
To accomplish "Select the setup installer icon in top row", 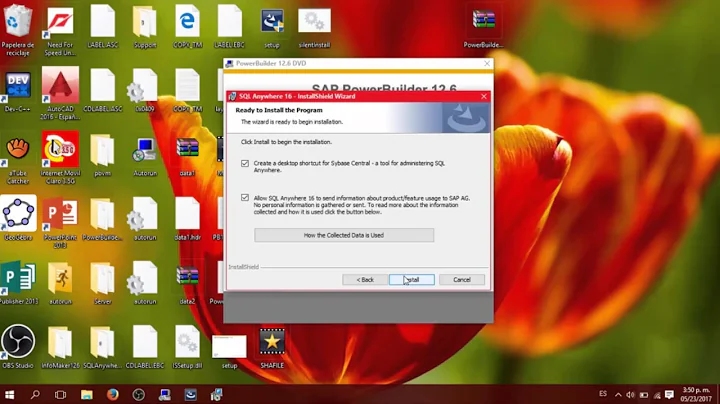I will tap(272, 28).
